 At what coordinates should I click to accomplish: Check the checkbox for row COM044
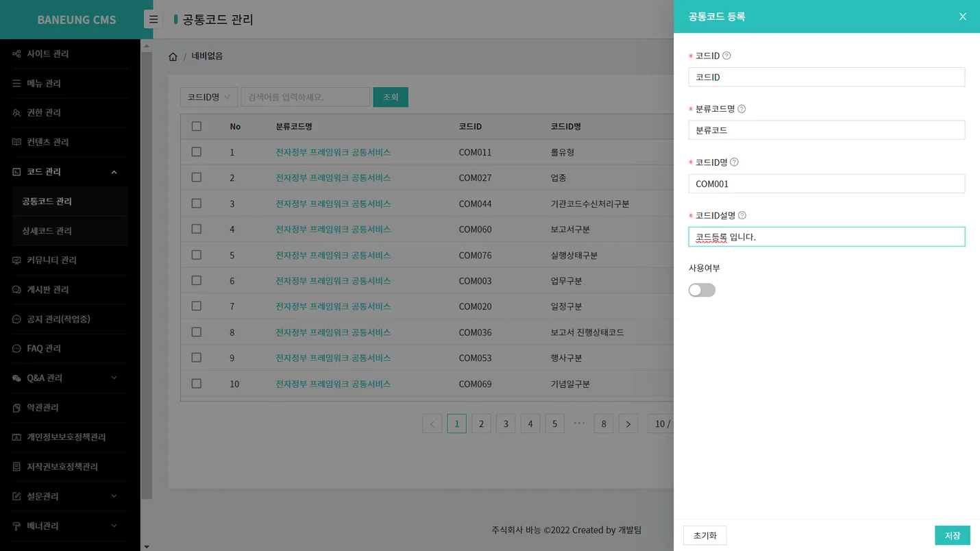(x=197, y=204)
